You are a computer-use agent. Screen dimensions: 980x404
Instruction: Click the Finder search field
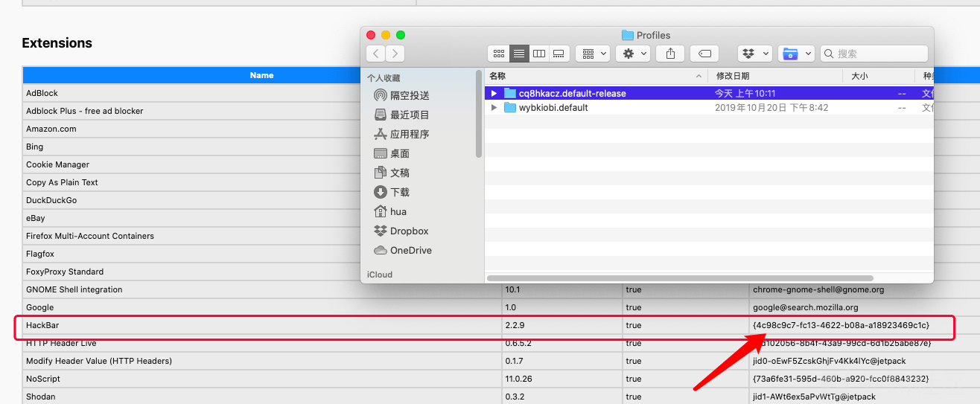pyautogui.click(x=874, y=54)
